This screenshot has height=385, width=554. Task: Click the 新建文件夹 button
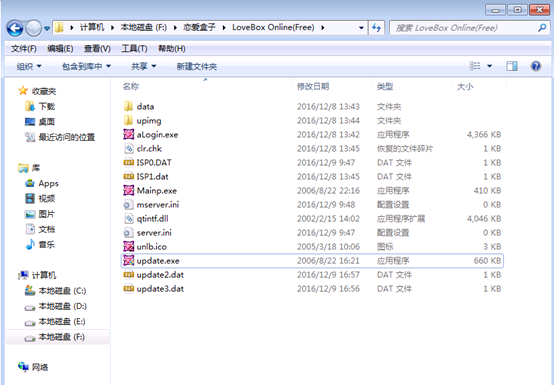197,66
